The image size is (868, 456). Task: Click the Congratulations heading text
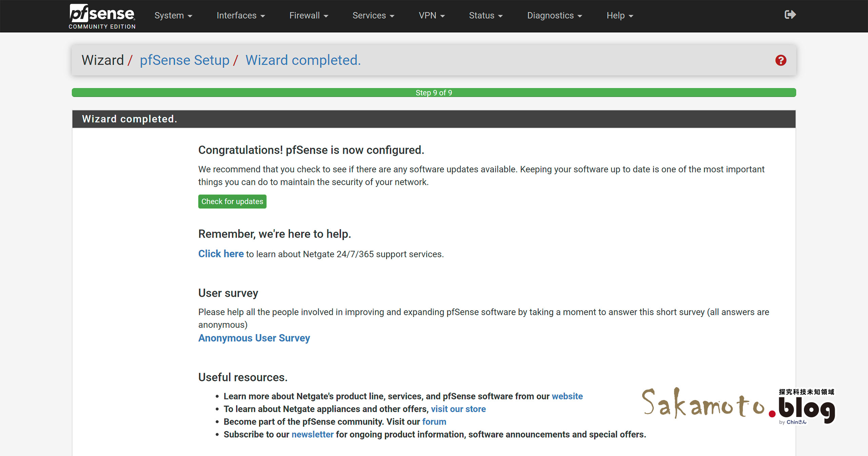(311, 150)
